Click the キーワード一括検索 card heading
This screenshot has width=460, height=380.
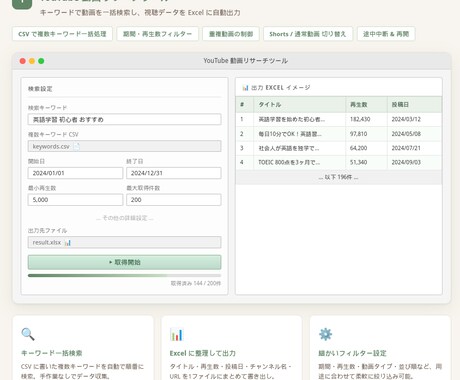pos(52,353)
